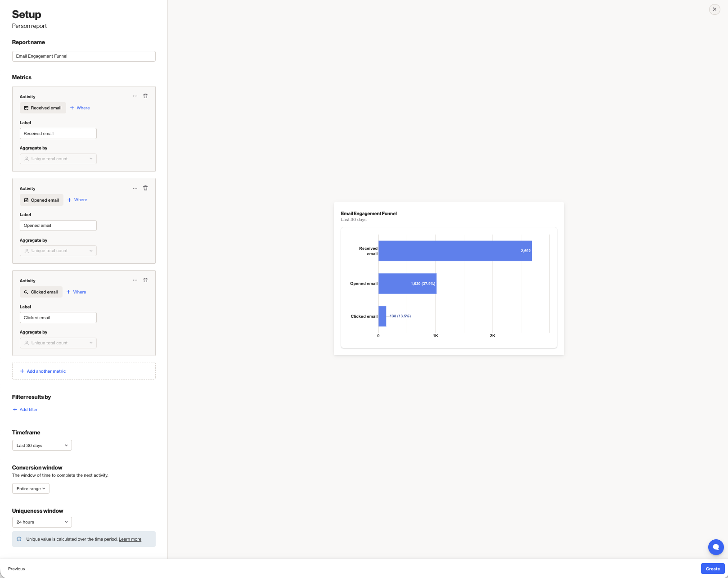Open the Uniqueness window 24 hours dropdown
This screenshot has height=578, width=728.
pyautogui.click(x=42, y=522)
